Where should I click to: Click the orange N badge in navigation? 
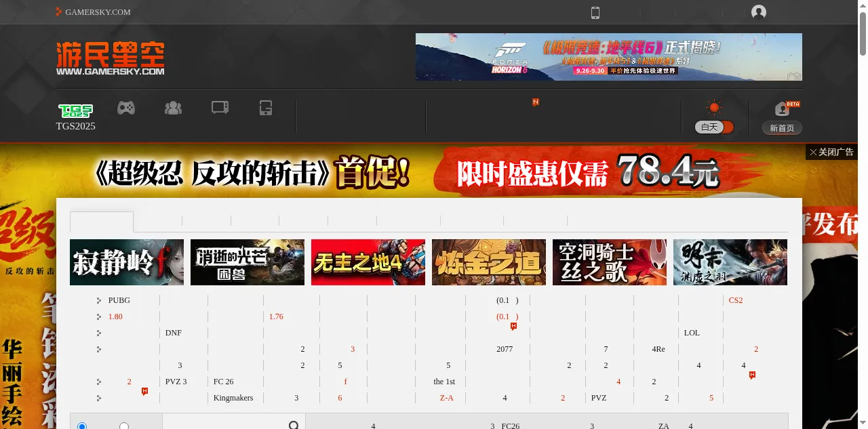536,102
